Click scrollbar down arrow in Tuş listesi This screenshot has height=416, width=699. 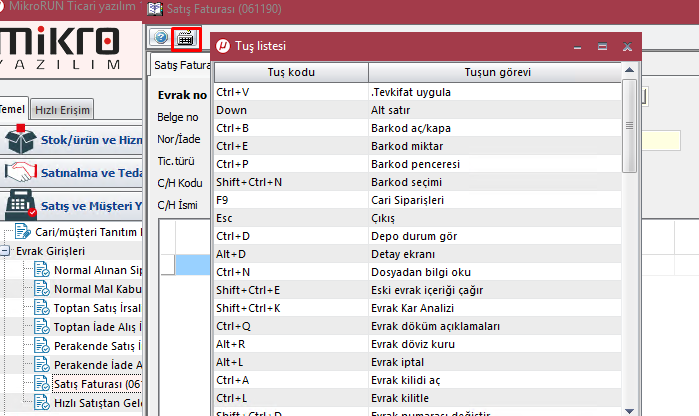[x=628, y=409]
